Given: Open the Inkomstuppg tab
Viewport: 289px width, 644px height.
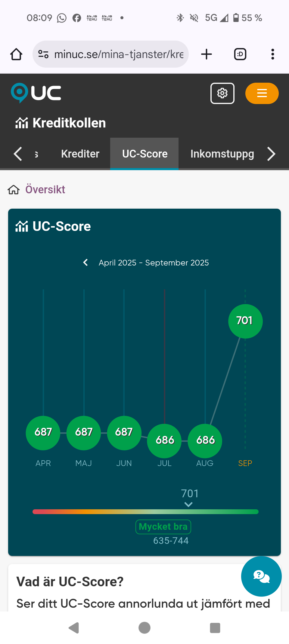Looking at the screenshot, I should click(x=222, y=154).
